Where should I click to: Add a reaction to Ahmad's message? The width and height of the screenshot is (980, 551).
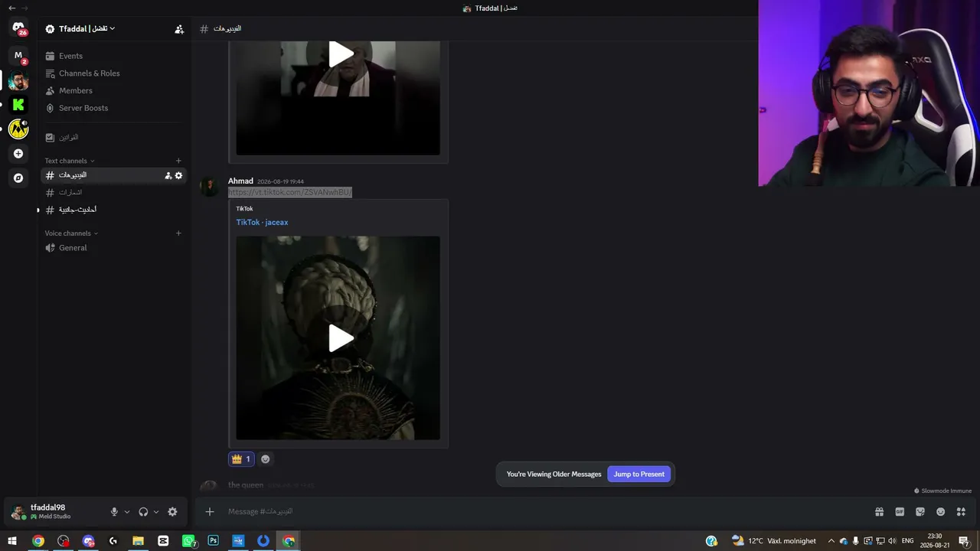click(x=266, y=459)
